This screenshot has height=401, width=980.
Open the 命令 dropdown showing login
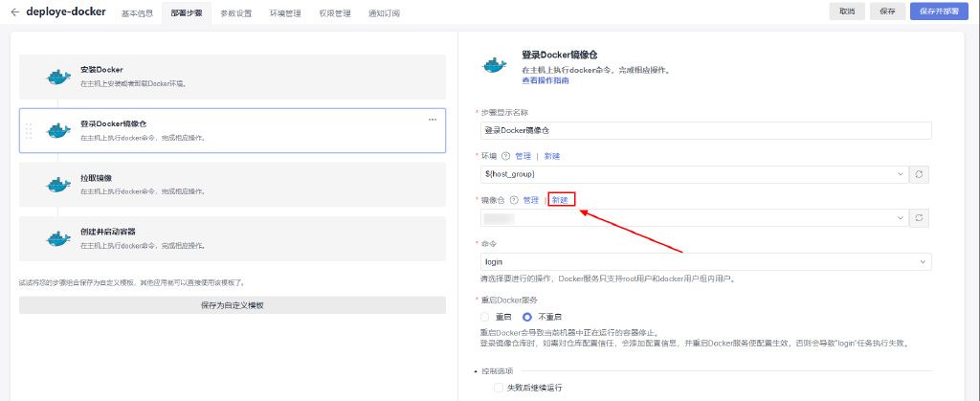pyautogui.click(x=706, y=261)
